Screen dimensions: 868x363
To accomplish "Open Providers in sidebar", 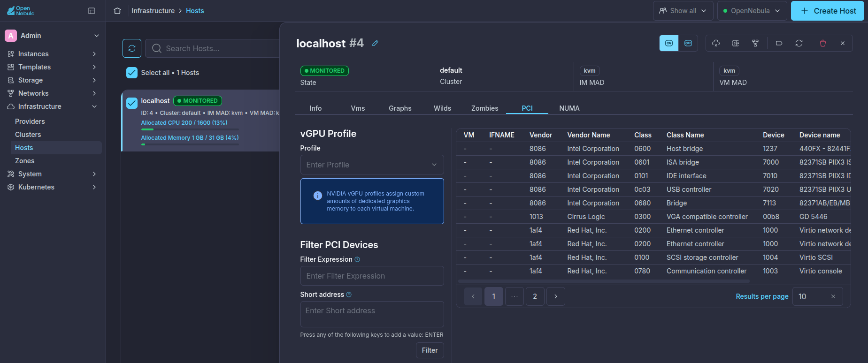I will (x=30, y=121).
